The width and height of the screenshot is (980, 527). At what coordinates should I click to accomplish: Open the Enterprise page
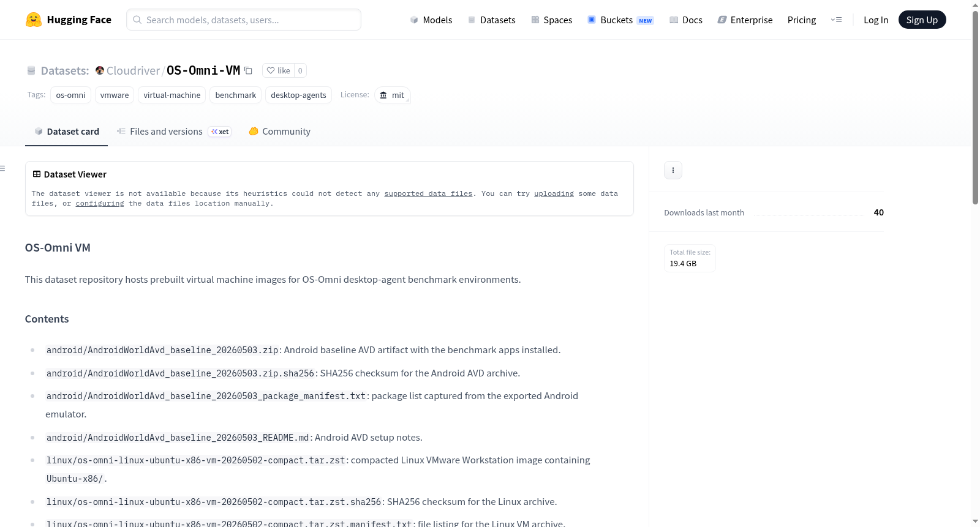pyautogui.click(x=745, y=20)
